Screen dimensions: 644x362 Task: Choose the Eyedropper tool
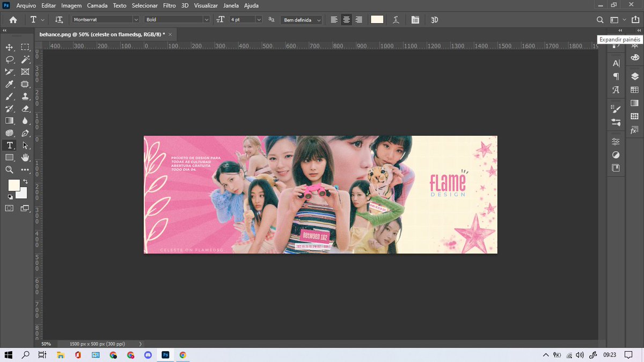pyautogui.click(x=9, y=84)
